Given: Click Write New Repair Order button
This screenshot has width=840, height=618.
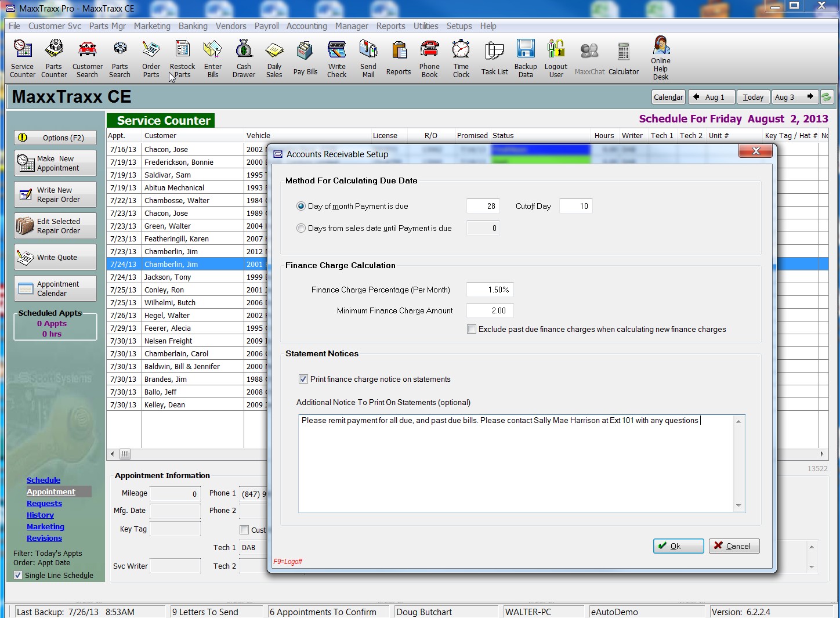Looking at the screenshot, I should coord(55,194).
